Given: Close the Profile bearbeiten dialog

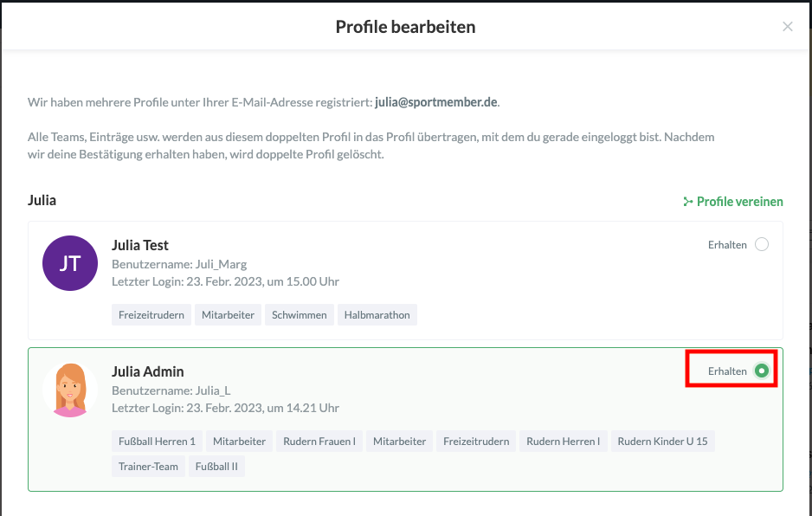Looking at the screenshot, I should [787, 27].
